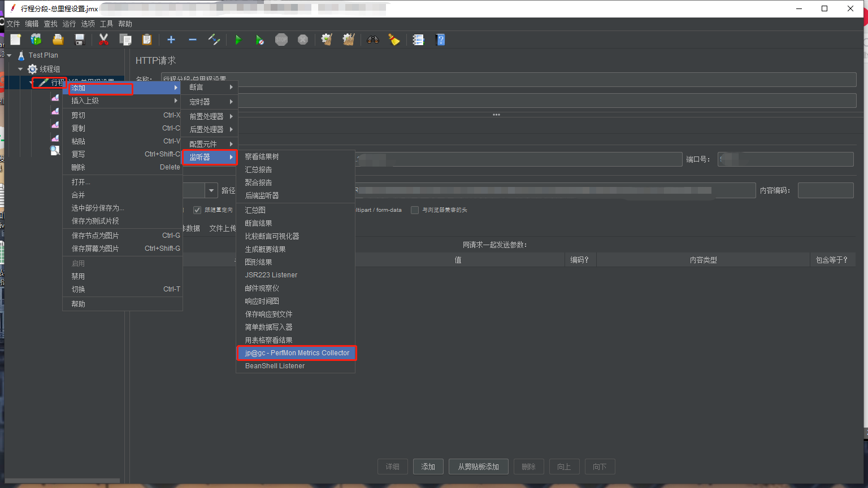Click the Cut scissors toolbar icon

[x=104, y=40]
